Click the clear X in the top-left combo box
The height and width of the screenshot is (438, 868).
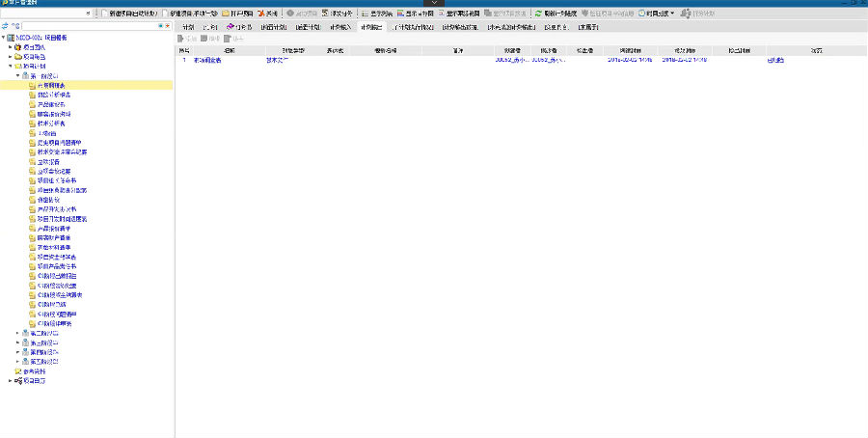(x=88, y=13)
